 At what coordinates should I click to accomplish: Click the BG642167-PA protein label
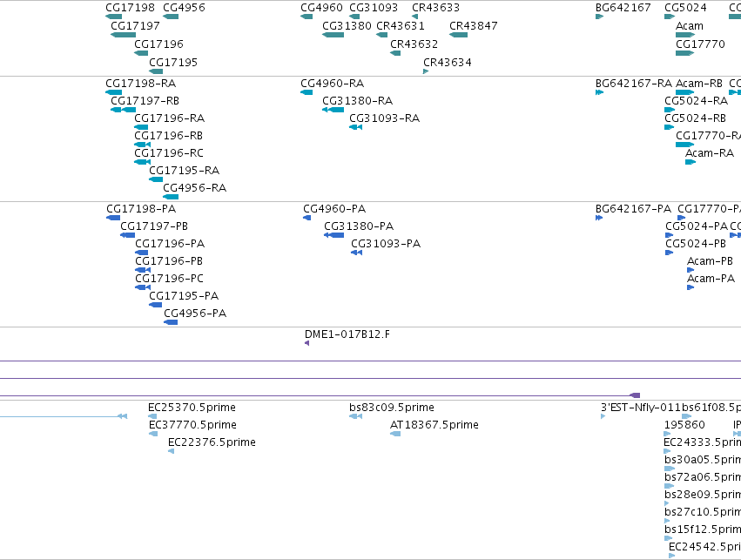[x=633, y=209]
